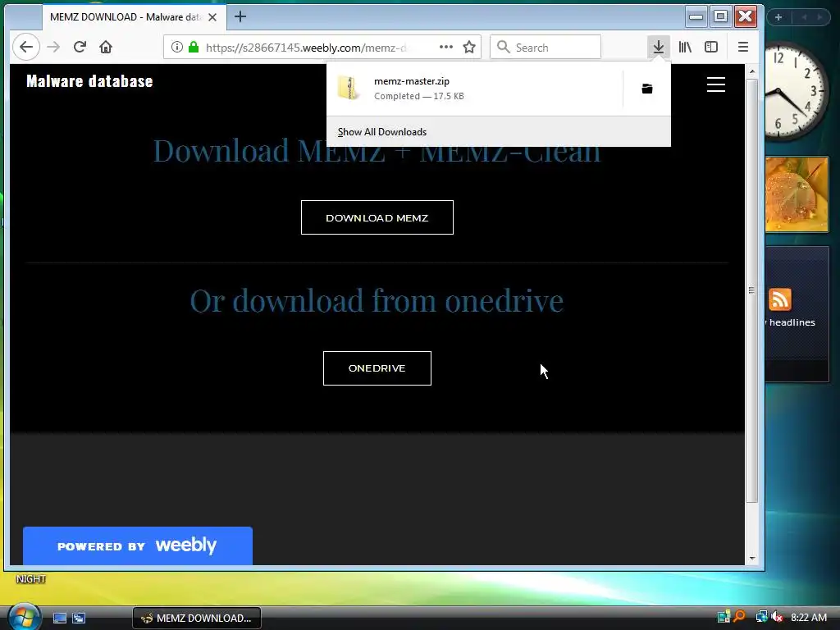The image size is (840, 630).
Task: Show site information icon in address bar
Action: [x=177, y=47]
